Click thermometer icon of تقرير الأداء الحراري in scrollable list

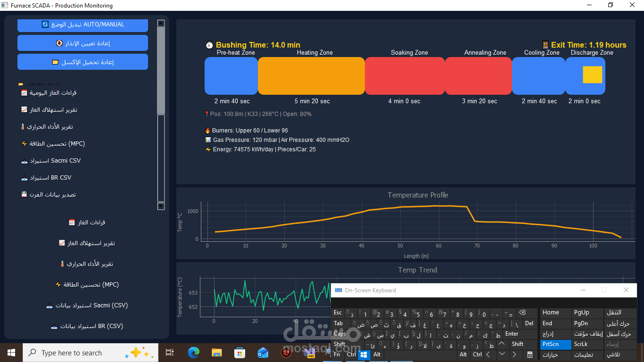click(23, 127)
